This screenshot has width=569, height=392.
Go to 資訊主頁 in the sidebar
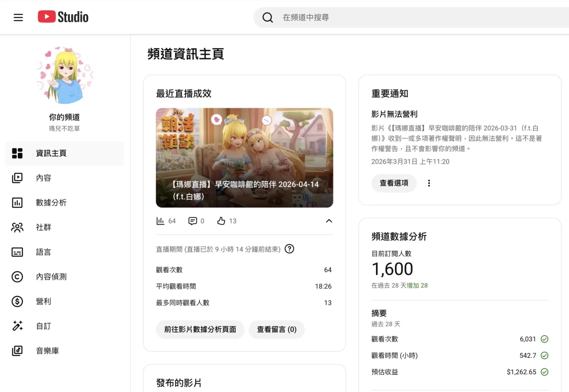(x=65, y=153)
